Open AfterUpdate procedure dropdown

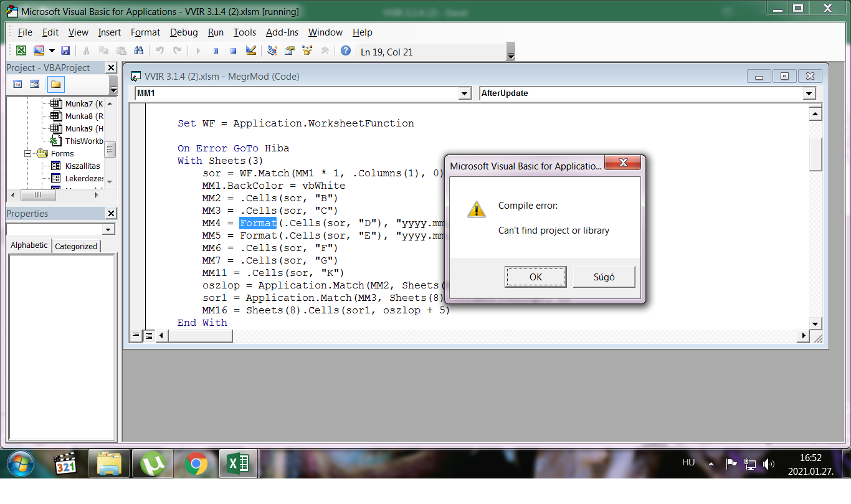point(809,93)
